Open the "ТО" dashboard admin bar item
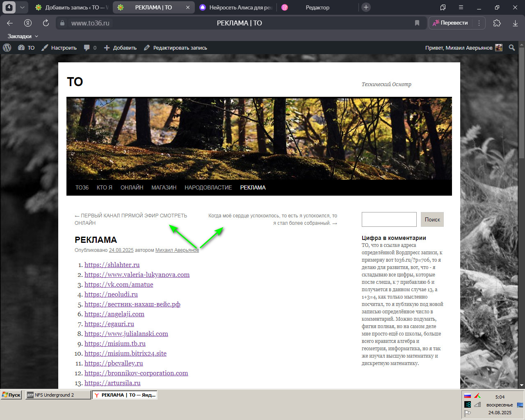 (26, 48)
